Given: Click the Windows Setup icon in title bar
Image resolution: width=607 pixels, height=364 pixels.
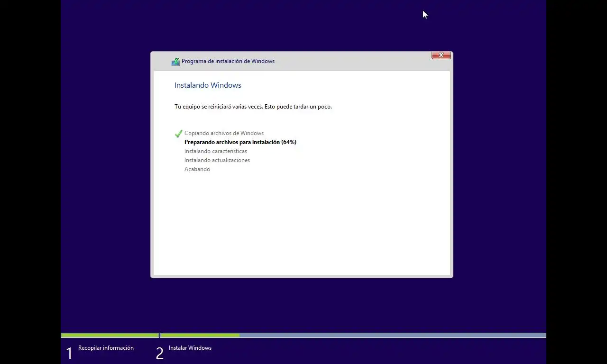Looking at the screenshot, I should coord(175,62).
